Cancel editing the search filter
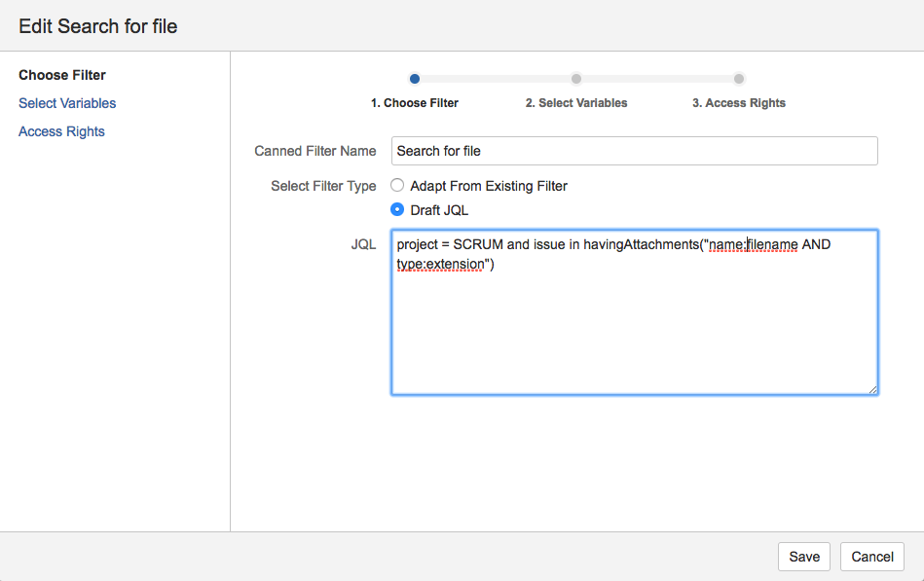 click(x=871, y=557)
